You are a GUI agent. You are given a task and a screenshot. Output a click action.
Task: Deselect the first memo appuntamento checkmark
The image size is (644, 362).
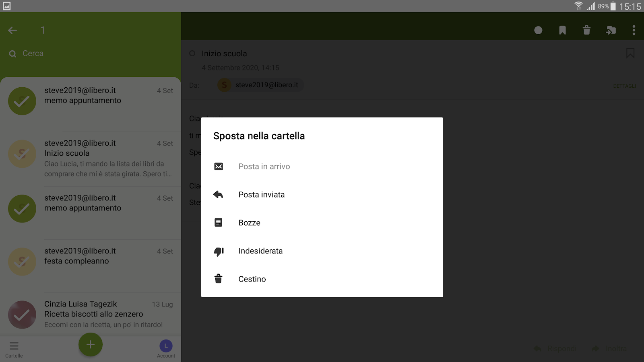[22, 101]
